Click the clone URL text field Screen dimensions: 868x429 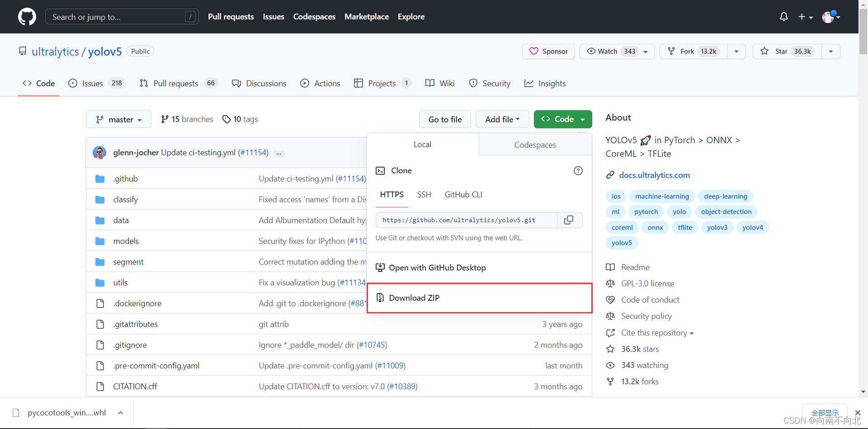[x=467, y=220]
